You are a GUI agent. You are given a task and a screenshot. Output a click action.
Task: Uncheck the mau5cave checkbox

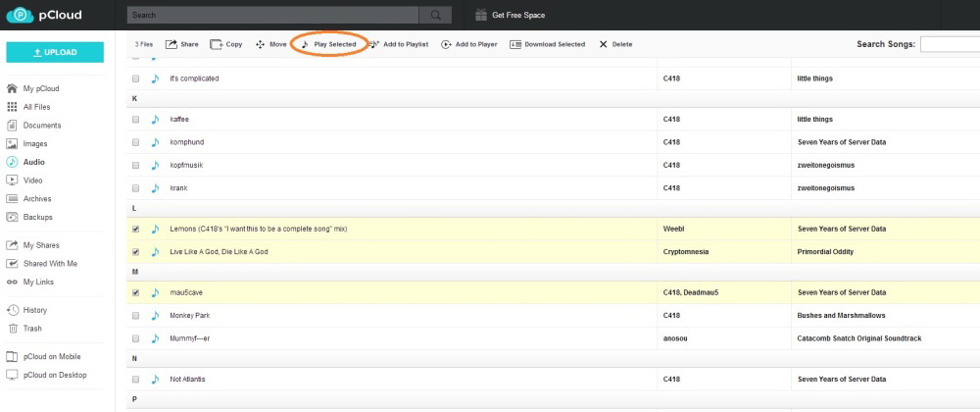(x=135, y=292)
